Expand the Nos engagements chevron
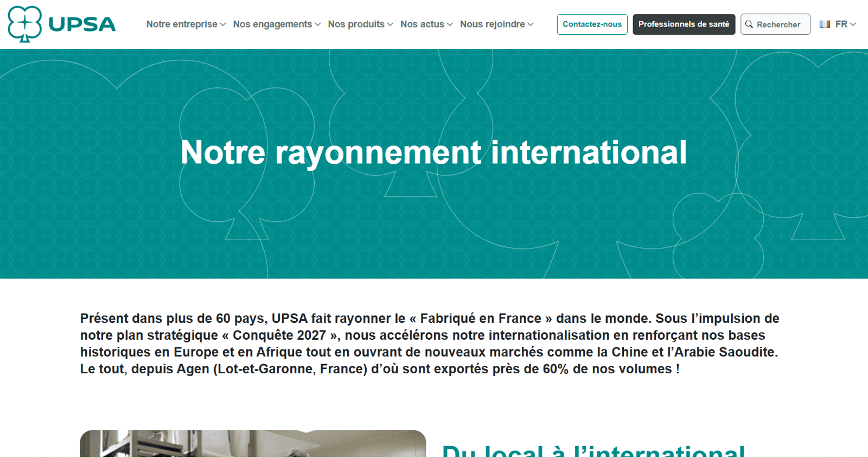The height and width of the screenshot is (458, 868). click(x=318, y=24)
